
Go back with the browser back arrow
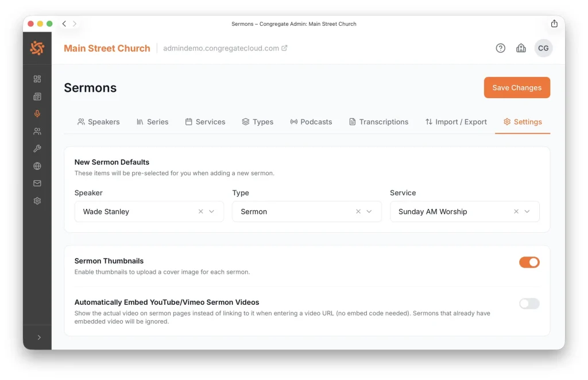coord(64,24)
